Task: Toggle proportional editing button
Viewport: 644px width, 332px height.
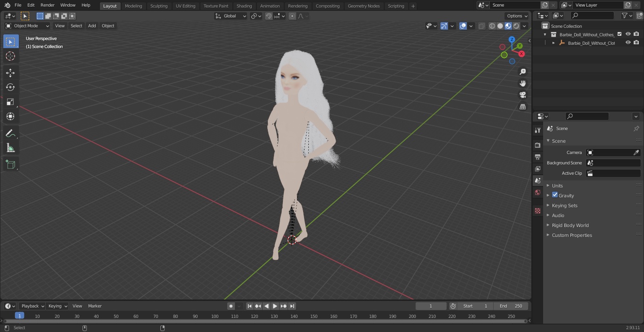Action: click(292, 16)
